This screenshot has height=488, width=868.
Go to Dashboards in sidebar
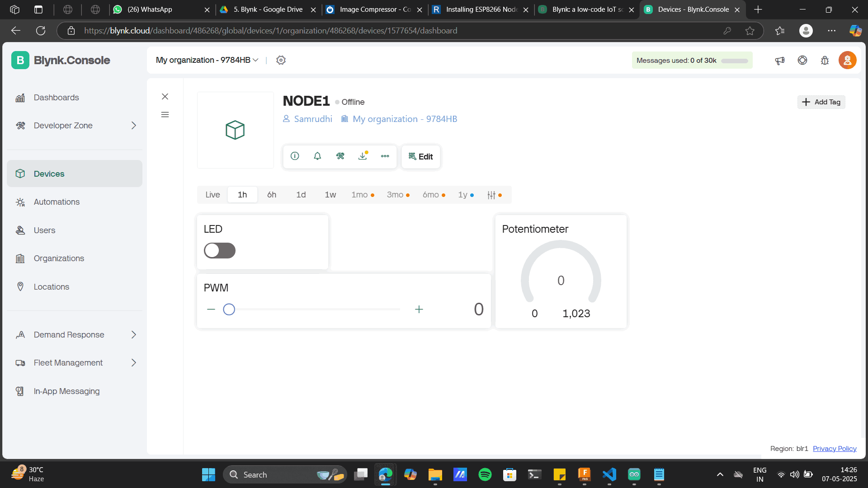[75, 98]
